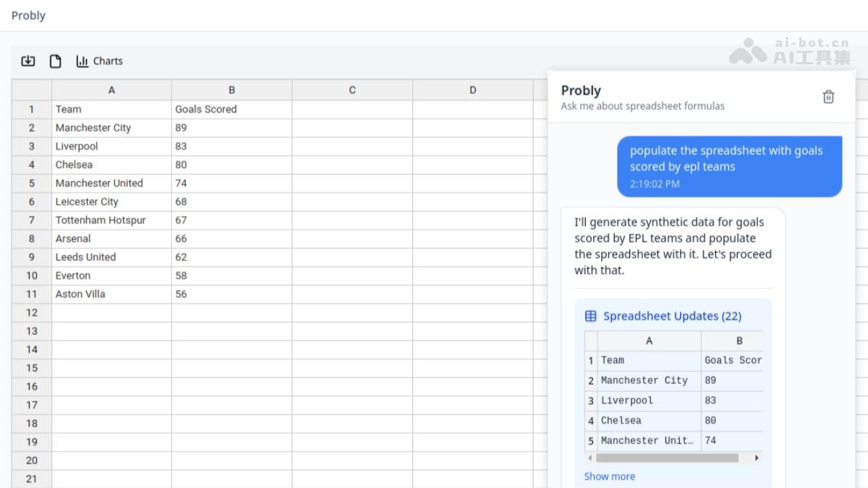Delete chat history with trash icon
868x488 pixels.
tap(828, 97)
